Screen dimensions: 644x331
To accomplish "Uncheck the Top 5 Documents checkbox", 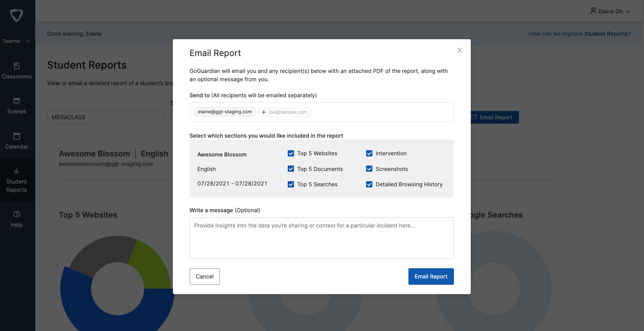I will [291, 169].
